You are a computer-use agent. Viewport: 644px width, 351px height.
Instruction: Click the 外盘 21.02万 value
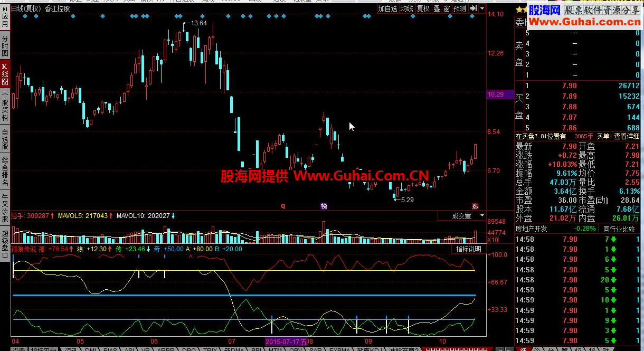(562, 218)
